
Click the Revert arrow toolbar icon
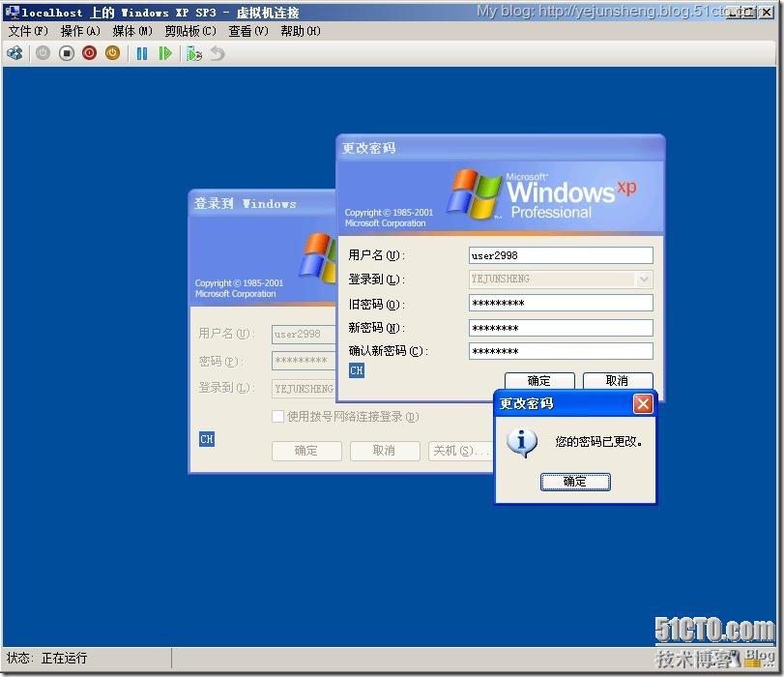tap(218, 53)
